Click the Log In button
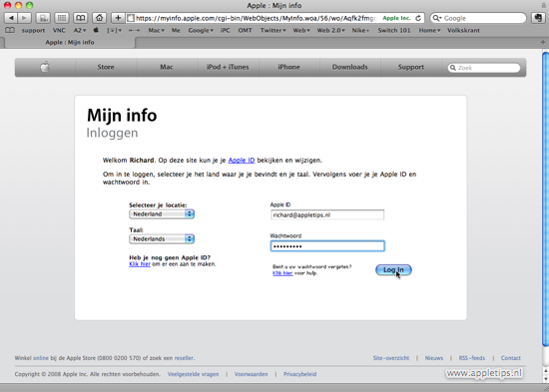This screenshot has height=392, width=549. click(393, 270)
